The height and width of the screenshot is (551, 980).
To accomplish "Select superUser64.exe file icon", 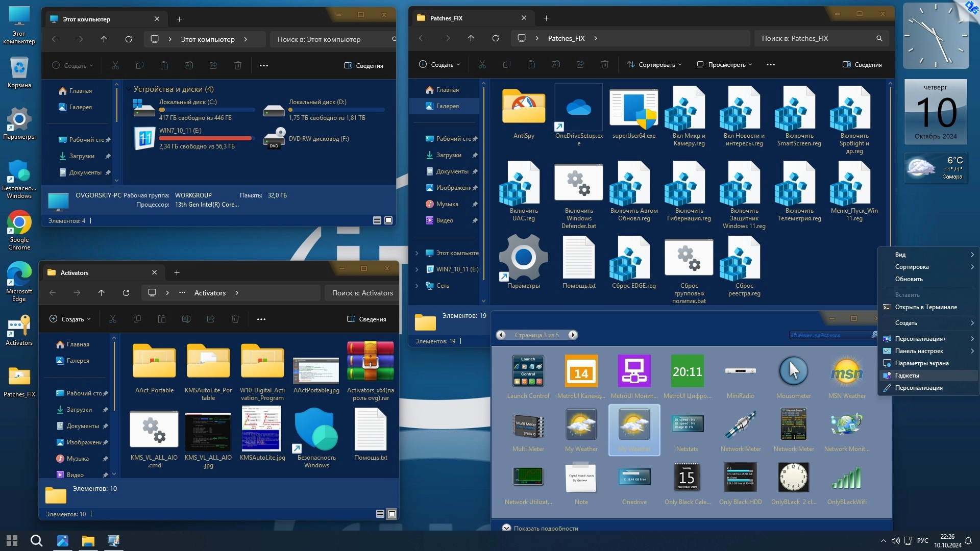I will (633, 108).
